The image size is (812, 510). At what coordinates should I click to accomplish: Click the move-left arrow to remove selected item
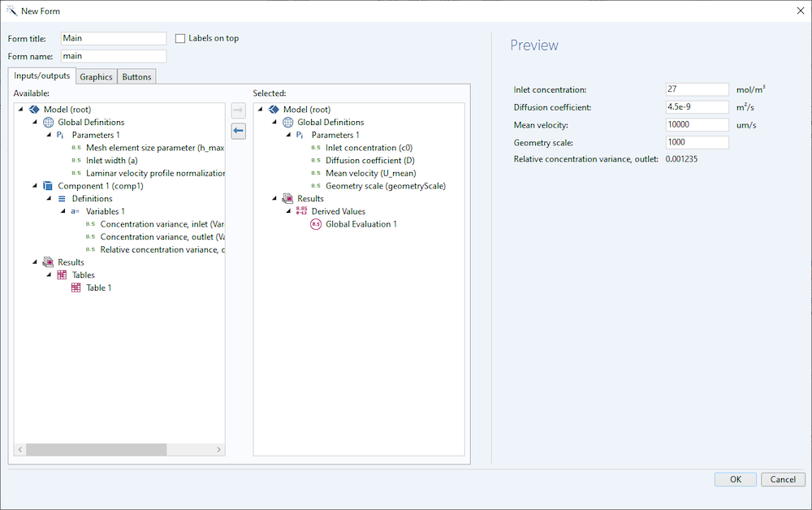click(x=238, y=131)
